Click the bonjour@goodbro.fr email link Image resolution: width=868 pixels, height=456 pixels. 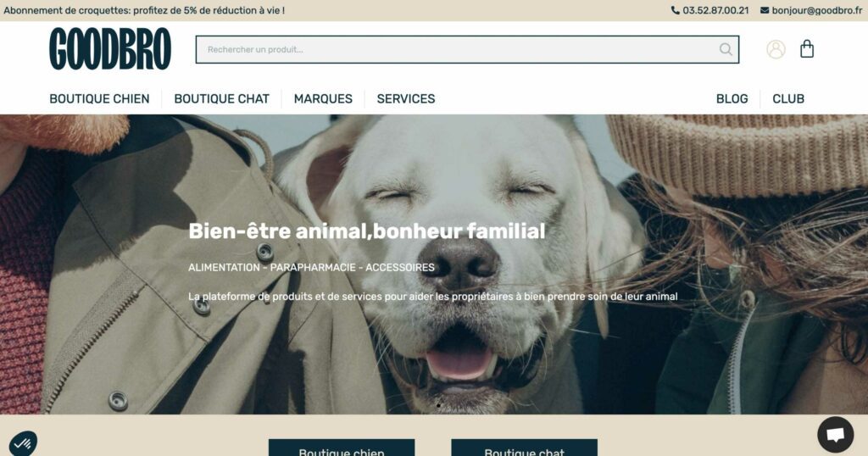(x=817, y=10)
